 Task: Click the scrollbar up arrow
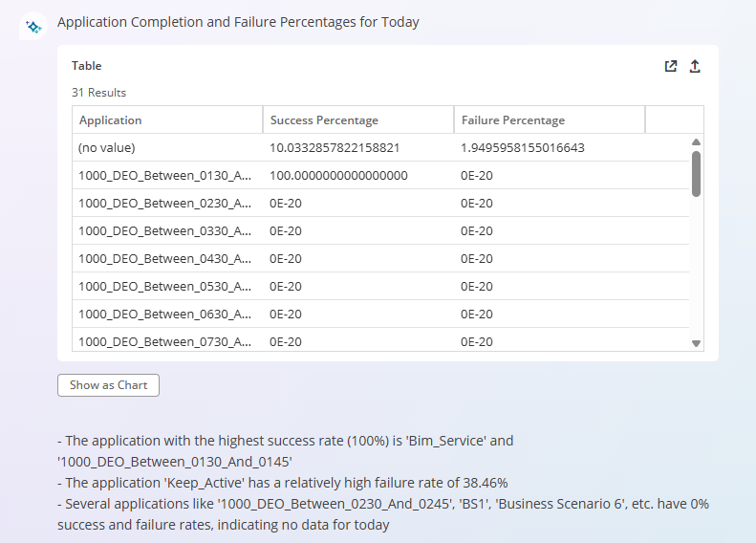coord(696,141)
